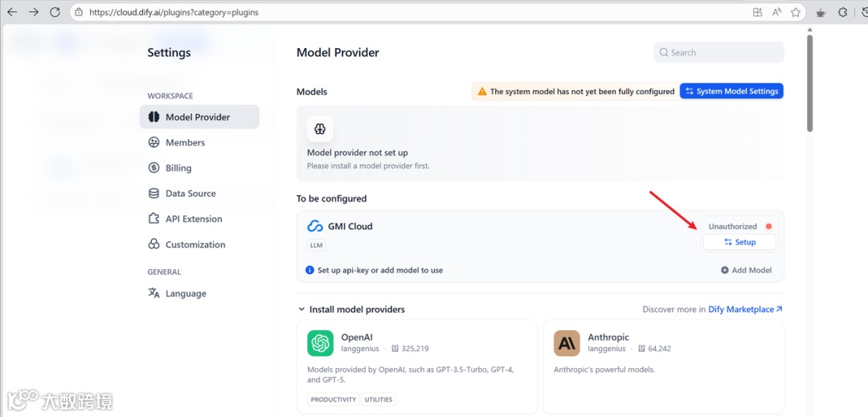Collapse the Install model providers section

coord(302,309)
